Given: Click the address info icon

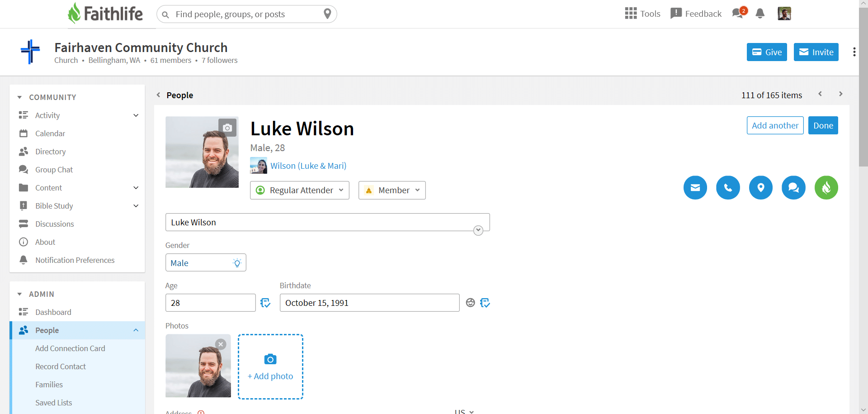Looking at the screenshot, I should tap(201, 412).
